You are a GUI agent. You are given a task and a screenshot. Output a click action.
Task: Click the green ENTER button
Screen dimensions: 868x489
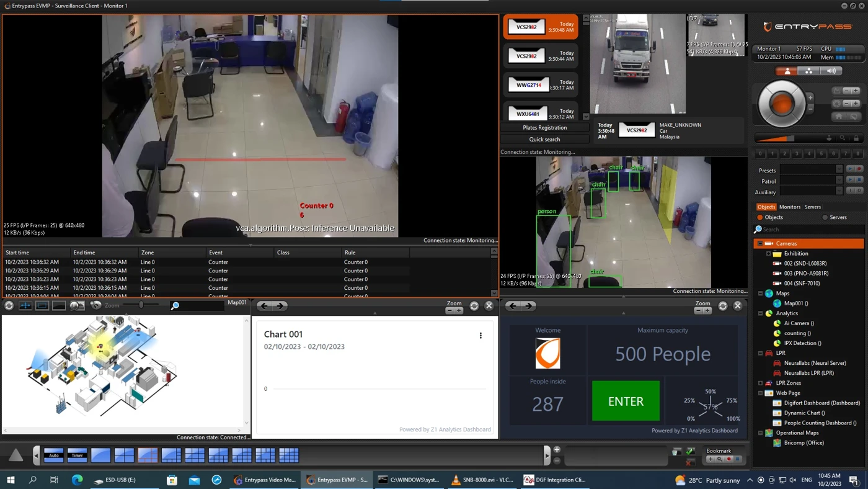pyautogui.click(x=626, y=402)
